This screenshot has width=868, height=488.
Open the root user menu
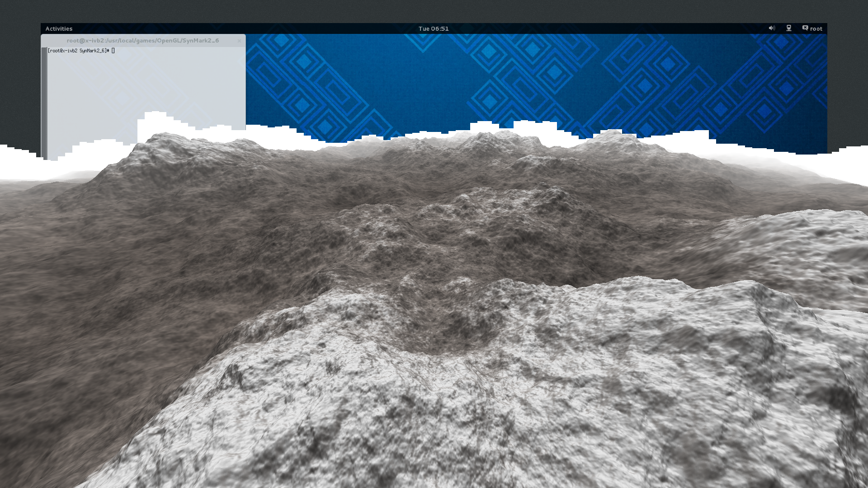[x=816, y=28]
